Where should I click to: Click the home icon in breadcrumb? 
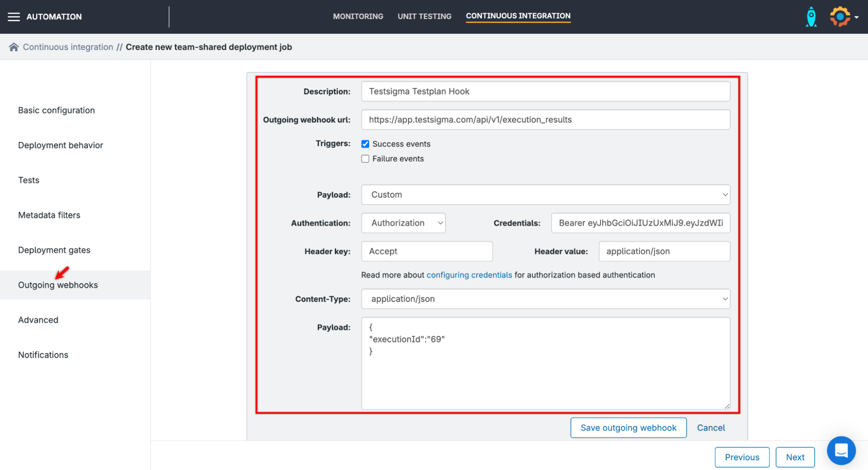(x=14, y=46)
